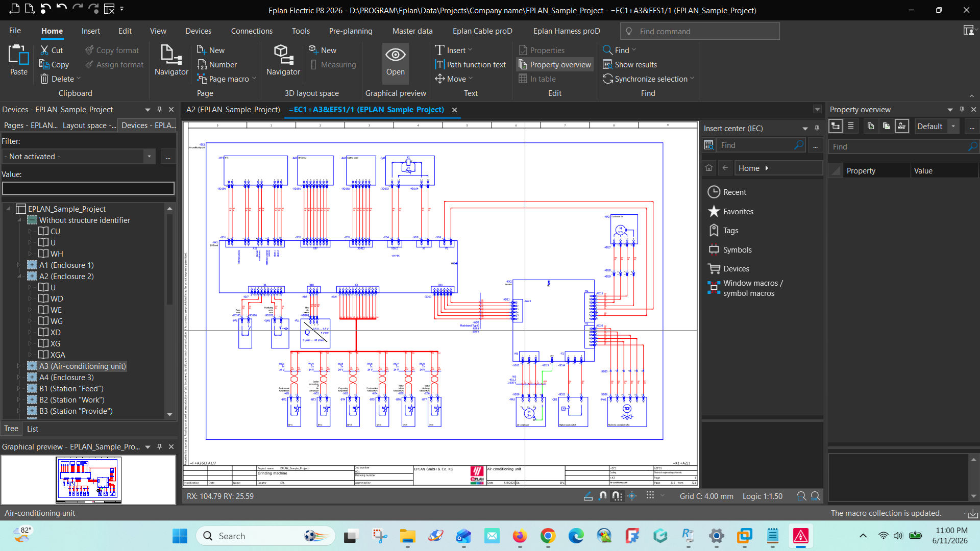Image resolution: width=980 pixels, height=551 pixels.
Task: Open Window macros / symbol macros
Action: (745, 288)
